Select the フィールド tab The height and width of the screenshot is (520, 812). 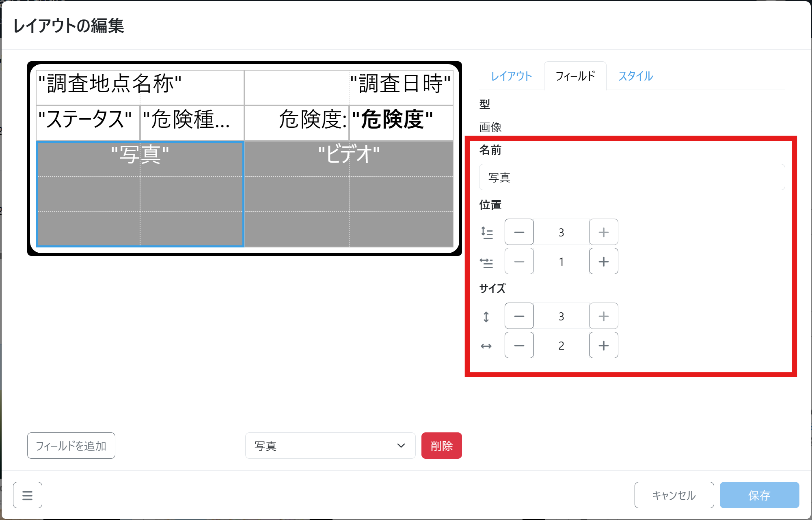tap(575, 76)
